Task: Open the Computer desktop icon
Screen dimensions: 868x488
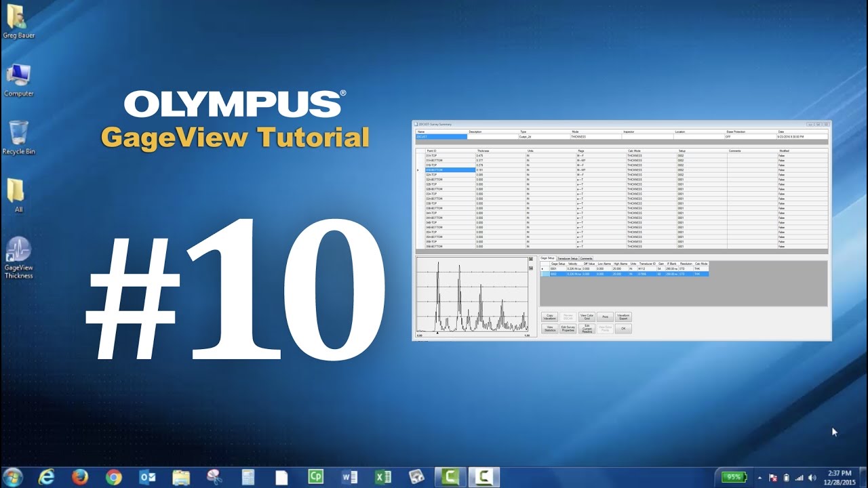Action: point(18,80)
